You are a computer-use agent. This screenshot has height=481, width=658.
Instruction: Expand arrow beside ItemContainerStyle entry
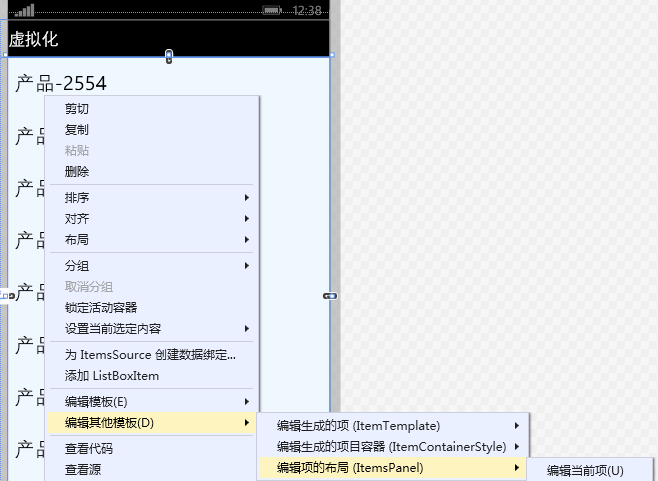(517, 447)
